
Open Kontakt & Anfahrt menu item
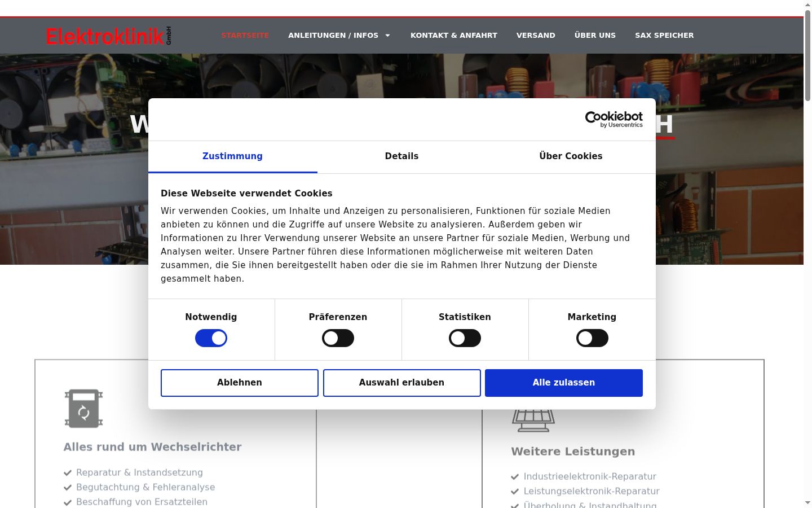point(454,35)
